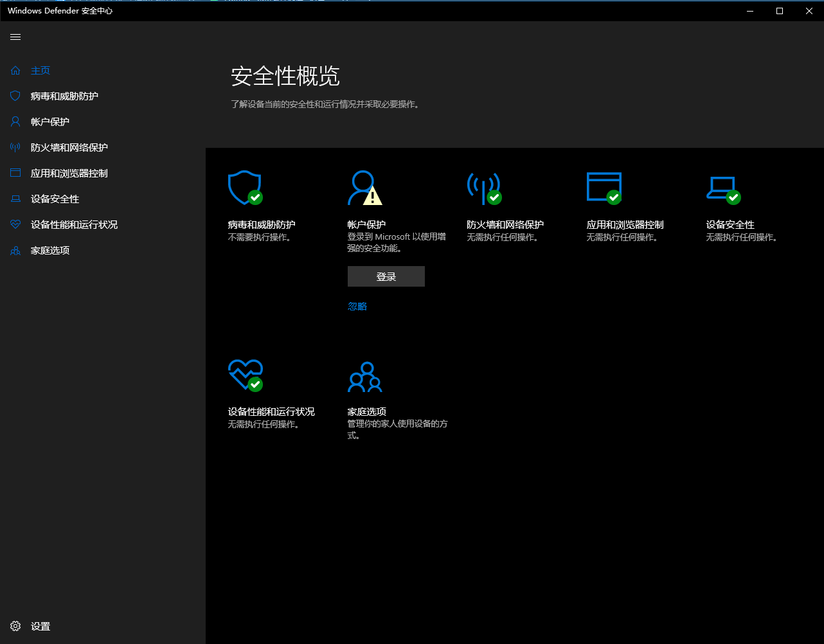The height and width of the screenshot is (644, 824).
Task: Select 帐户保护 in the sidebar
Action: click(50, 121)
